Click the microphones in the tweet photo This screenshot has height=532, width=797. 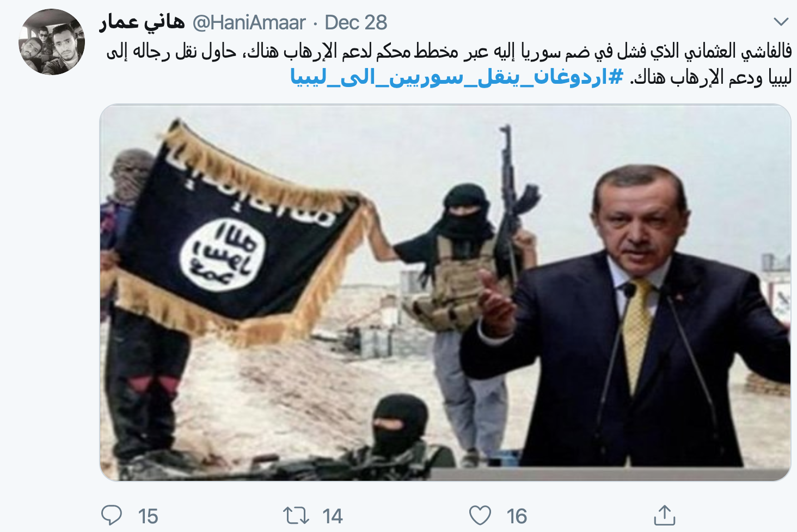[x=659, y=375]
